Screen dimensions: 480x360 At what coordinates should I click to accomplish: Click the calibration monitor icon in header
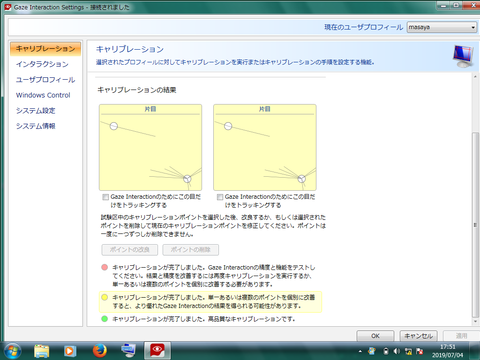coord(463,56)
